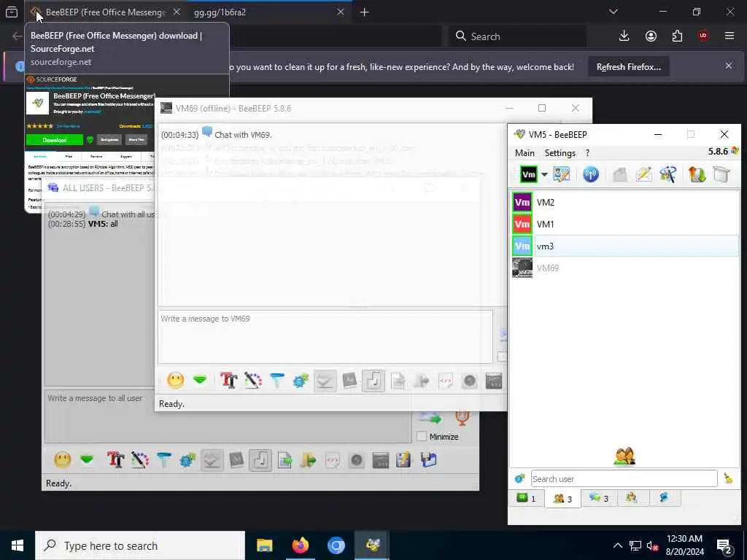Open the Settings menu in VM5 window
Screen dimensions: 747x560
560,153
